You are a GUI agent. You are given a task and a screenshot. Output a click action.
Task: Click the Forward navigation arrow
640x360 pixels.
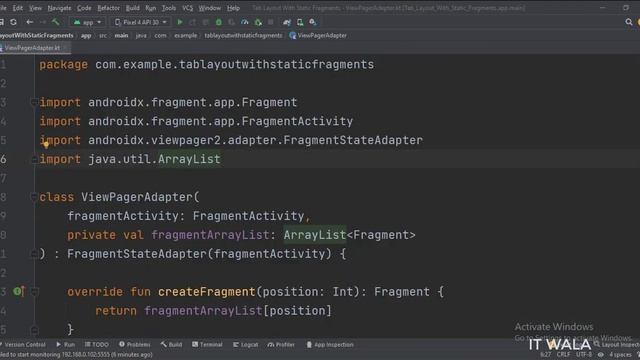pyautogui.click(x=42, y=22)
